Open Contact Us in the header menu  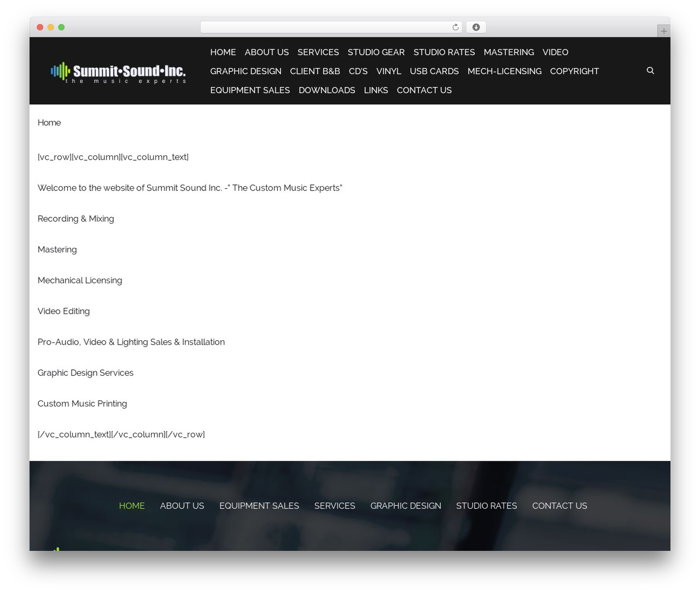coord(424,90)
